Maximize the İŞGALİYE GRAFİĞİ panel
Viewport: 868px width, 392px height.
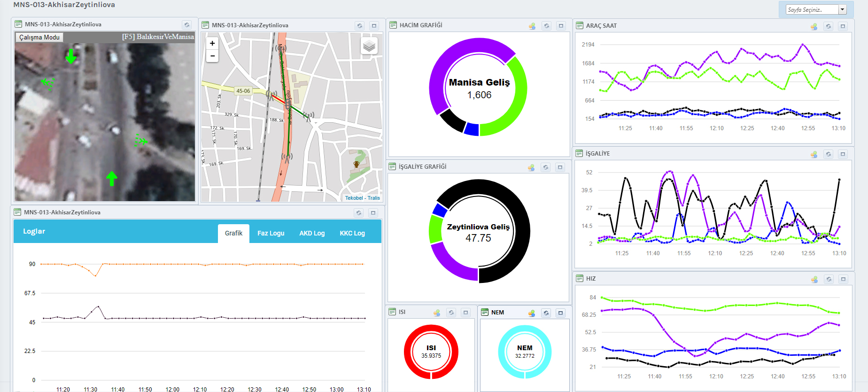(560, 167)
